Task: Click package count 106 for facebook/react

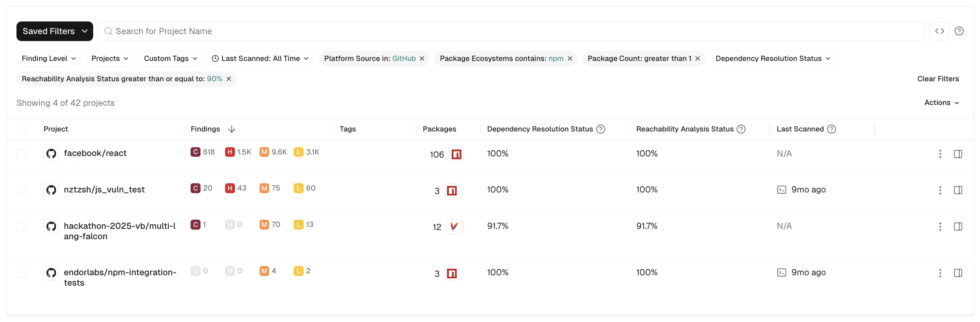Action: (437, 154)
